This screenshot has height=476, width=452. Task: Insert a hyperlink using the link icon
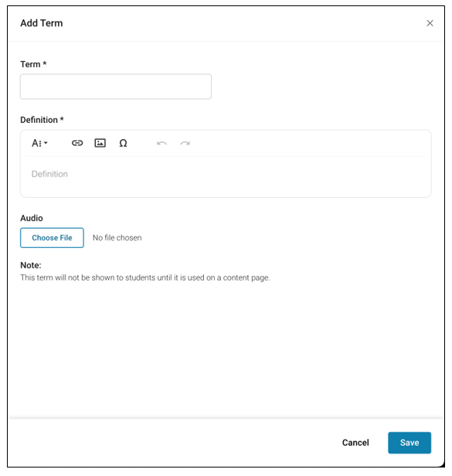[77, 143]
